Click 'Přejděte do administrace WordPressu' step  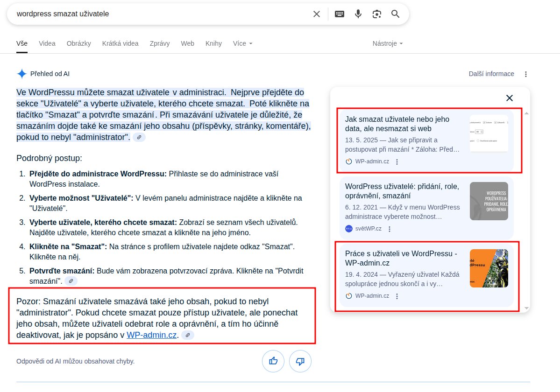click(98, 174)
